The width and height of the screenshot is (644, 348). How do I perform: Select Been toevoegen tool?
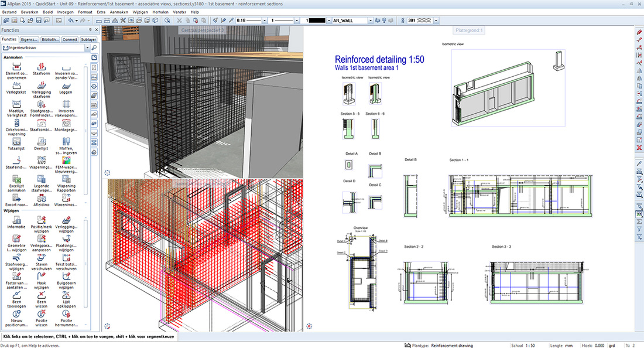point(16,299)
